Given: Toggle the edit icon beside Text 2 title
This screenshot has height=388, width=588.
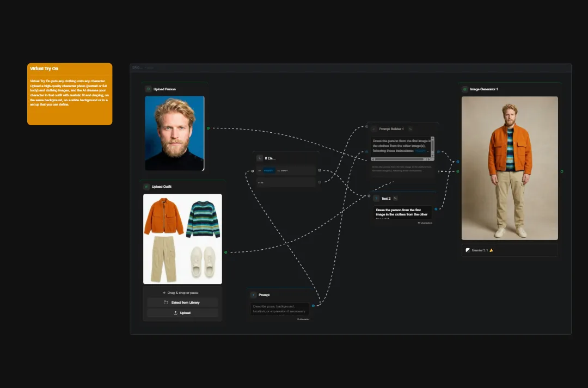Looking at the screenshot, I should click(x=396, y=198).
